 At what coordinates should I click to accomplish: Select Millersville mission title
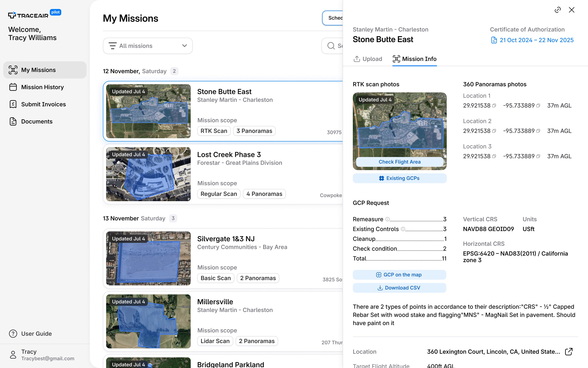point(215,302)
